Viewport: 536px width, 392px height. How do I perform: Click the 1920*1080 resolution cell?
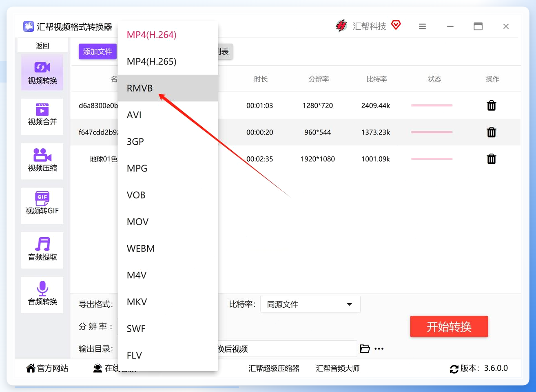pos(318,159)
